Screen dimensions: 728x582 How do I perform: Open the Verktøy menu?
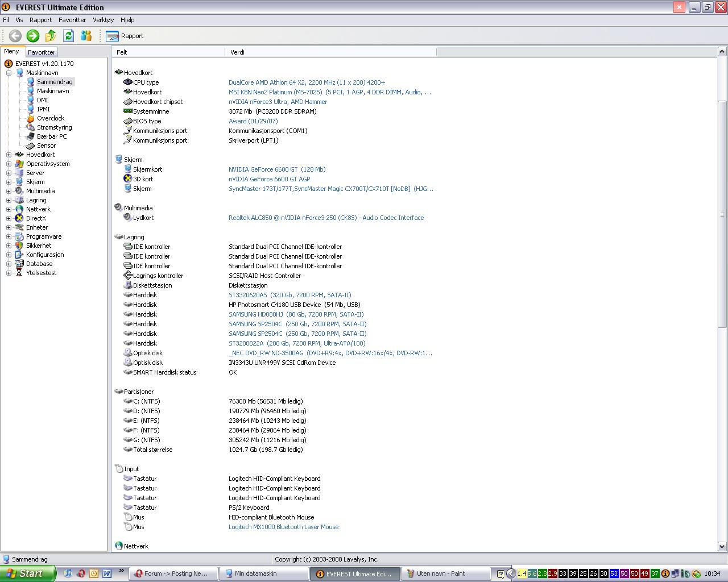pyautogui.click(x=104, y=20)
